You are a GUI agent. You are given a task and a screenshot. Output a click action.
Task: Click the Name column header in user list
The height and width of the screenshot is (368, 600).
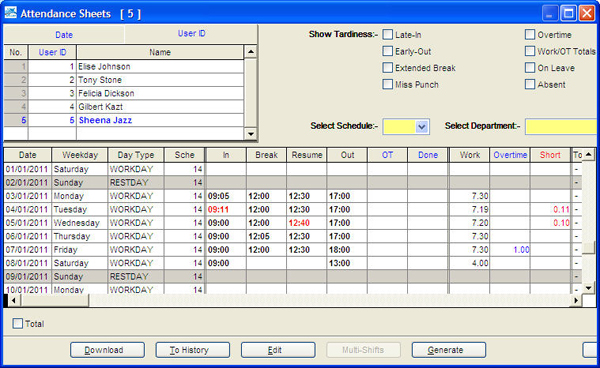click(x=160, y=52)
